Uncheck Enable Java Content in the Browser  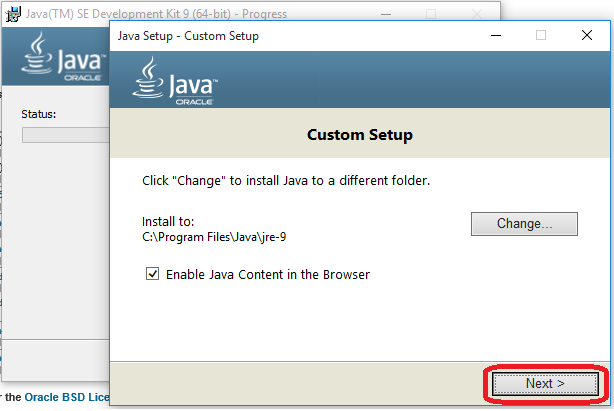tap(153, 274)
